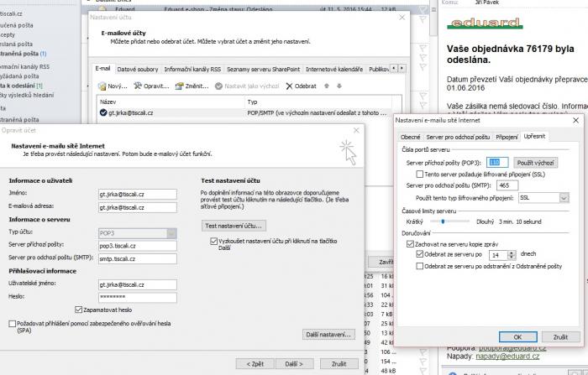This screenshot has height=375, width=588.
Task: Switch to the Připojení tab
Action: pos(507,136)
